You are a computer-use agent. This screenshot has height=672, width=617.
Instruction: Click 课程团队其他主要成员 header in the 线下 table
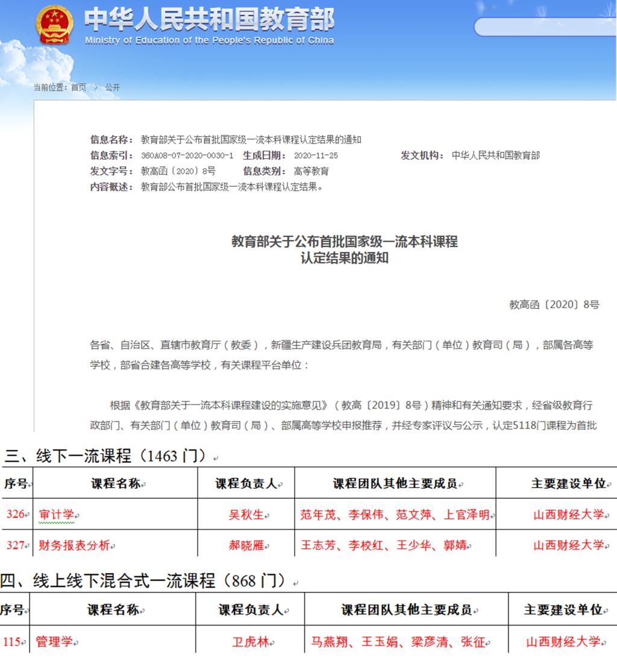(x=395, y=483)
